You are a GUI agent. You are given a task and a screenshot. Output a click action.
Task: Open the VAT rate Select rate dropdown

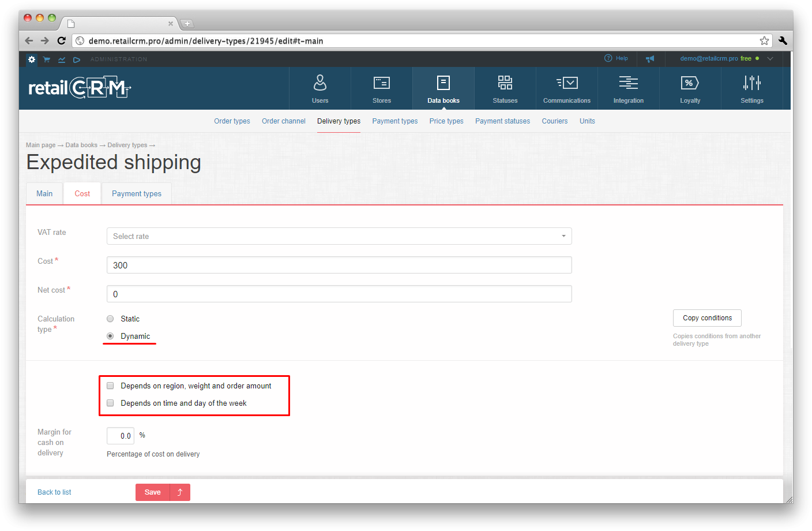pos(339,236)
